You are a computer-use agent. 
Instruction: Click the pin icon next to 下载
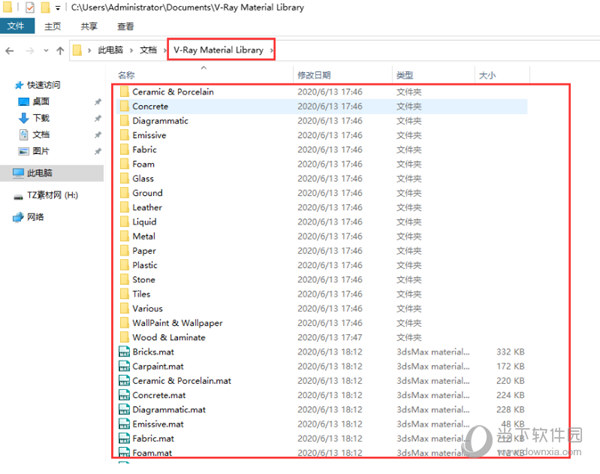point(98,118)
